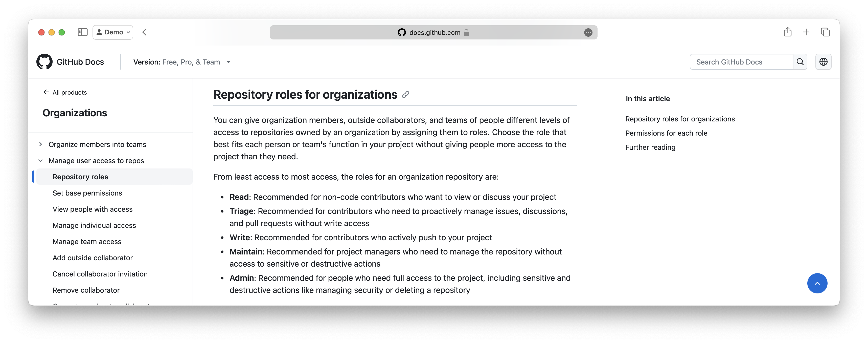Click the GitHub Docs home icon
The width and height of the screenshot is (868, 343).
click(x=45, y=61)
